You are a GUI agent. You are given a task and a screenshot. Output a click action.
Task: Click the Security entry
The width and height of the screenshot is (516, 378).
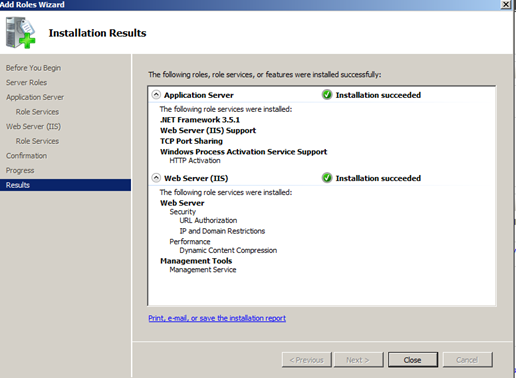coord(183,212)
